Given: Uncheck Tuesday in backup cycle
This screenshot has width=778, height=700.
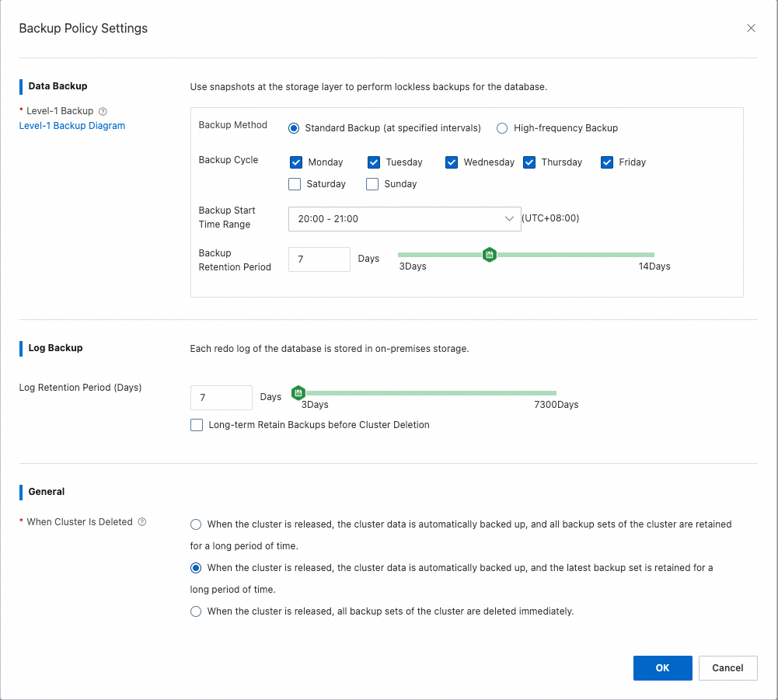Looking at the screenshot, I should tap(374, 162).
